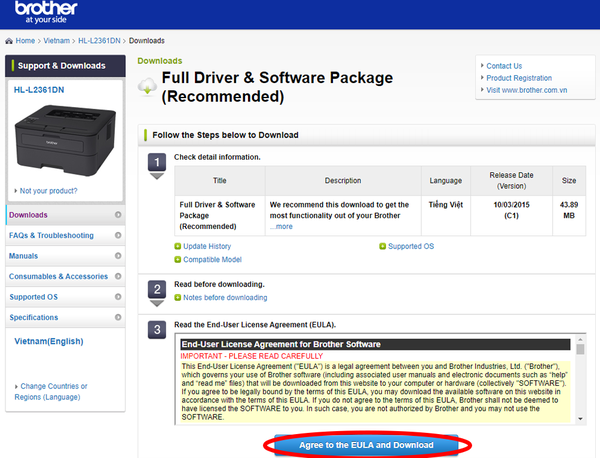The height and width of the screenshot is (458, 600).
Task: Click green plus icon beside Notes before downloading
Action: pos(178,297)
